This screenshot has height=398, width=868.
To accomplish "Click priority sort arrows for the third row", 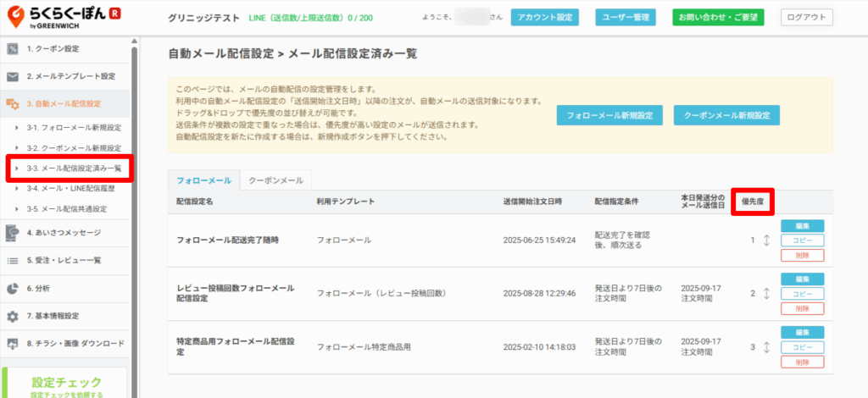I will 766,347.
